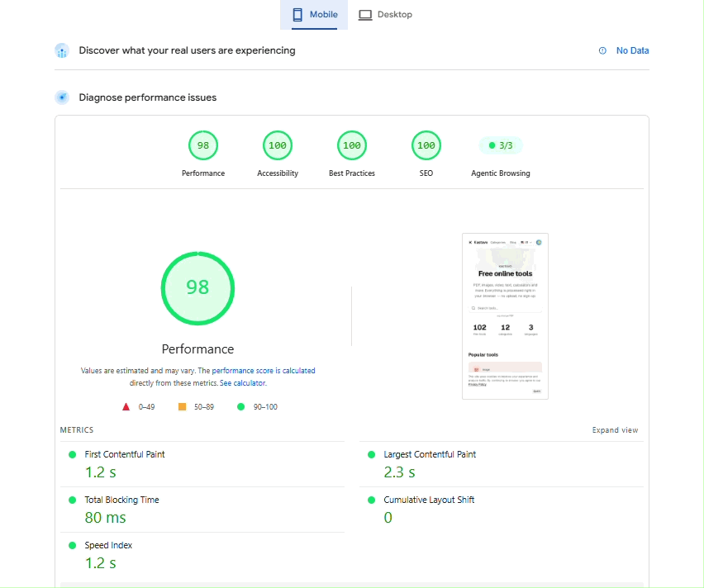Click the Expand view toggle
The image size is (704, 588).
point(615,430)
